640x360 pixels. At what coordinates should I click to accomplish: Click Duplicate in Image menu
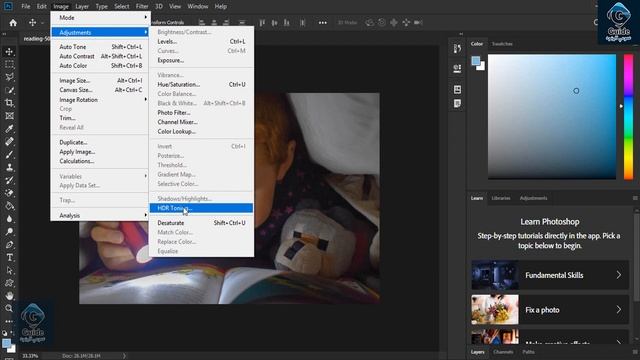click(100, 142)
